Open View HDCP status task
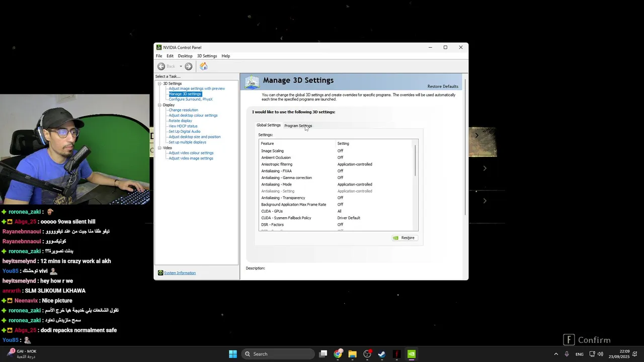This screenshot has height=362, width=644. 183,126
